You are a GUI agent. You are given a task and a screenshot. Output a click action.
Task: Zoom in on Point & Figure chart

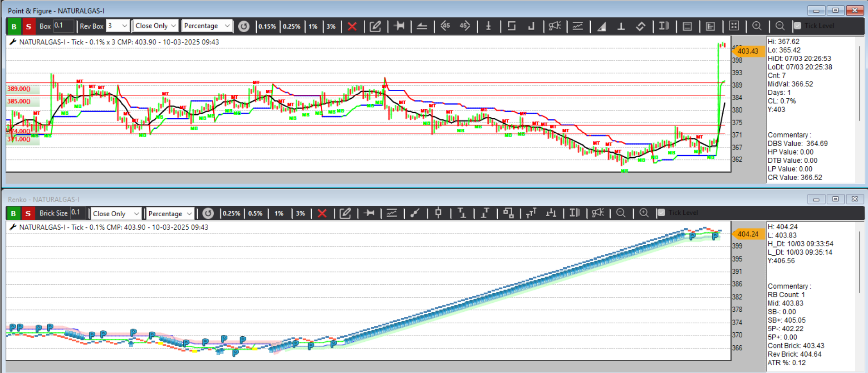(x=757, y=26)
